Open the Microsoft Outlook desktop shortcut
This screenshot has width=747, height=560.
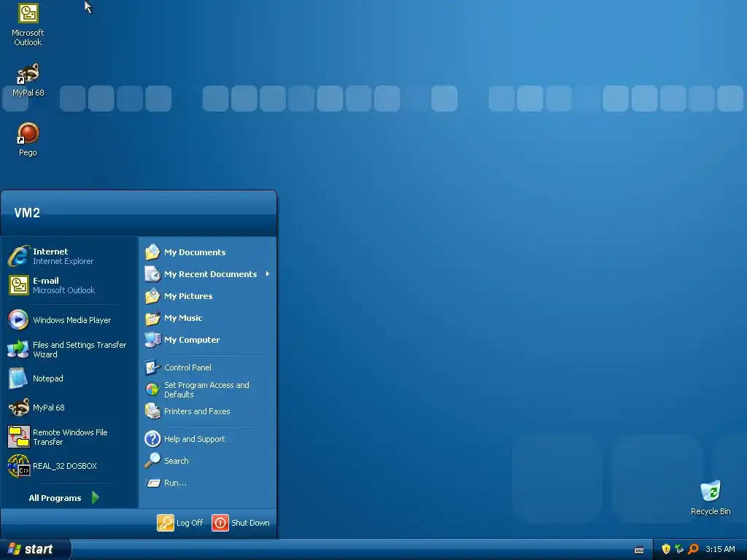coord(28,25)
